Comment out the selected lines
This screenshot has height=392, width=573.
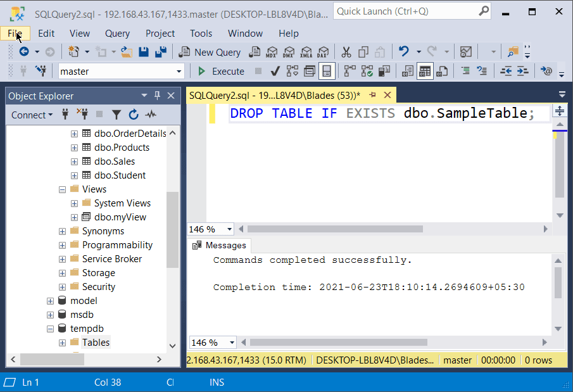[467, 71]
